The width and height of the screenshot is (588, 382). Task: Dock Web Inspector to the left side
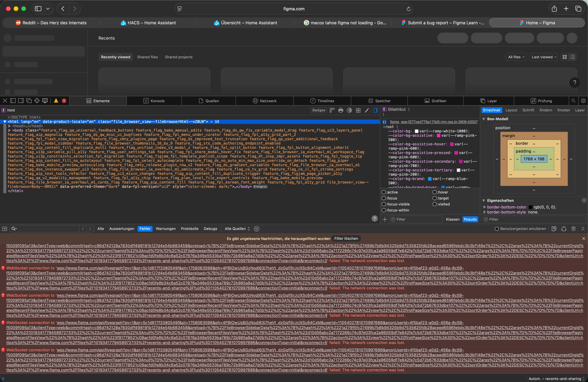pyautogui.click(x=13, y=101)
